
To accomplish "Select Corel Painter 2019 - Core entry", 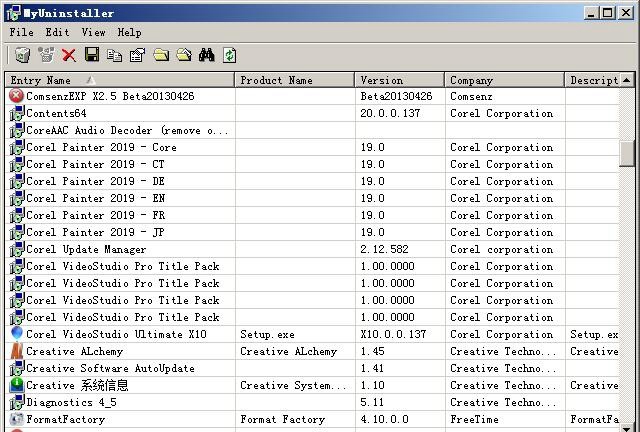I will tap(101, 147).
